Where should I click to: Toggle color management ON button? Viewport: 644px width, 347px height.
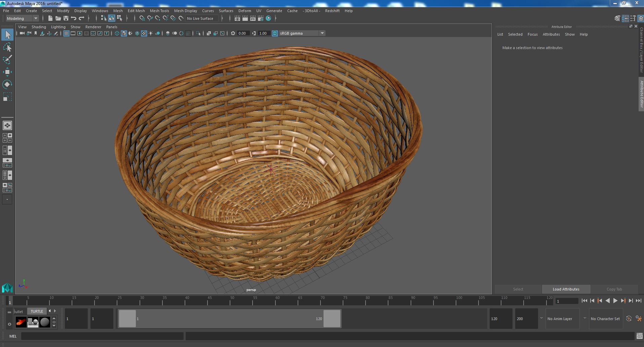click(x=275, y=33)
